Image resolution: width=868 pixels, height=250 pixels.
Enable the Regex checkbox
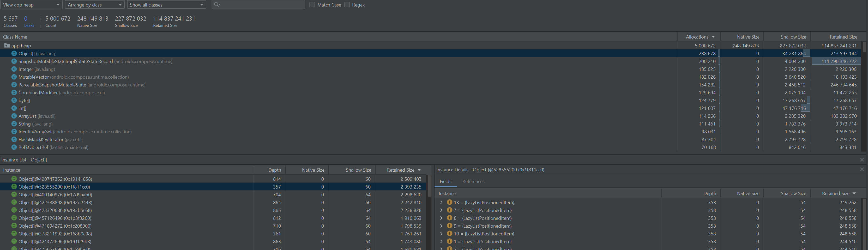pos(347,5)
